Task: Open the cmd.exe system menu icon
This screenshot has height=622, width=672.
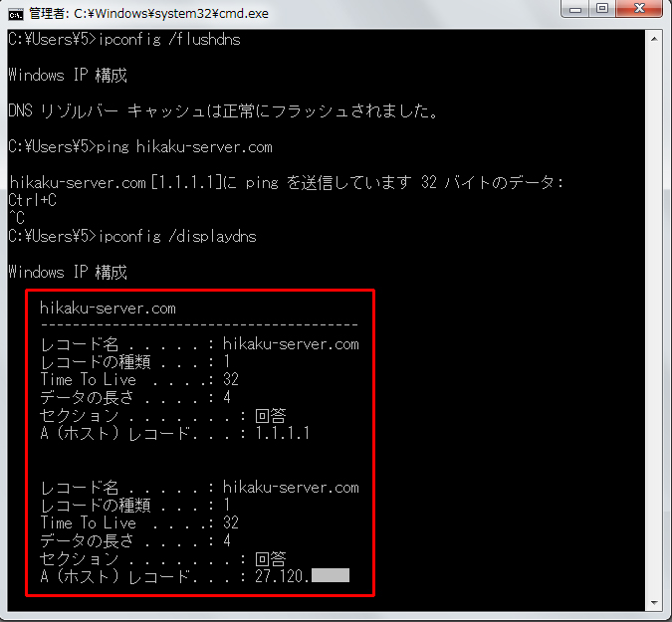Action: 15,14
